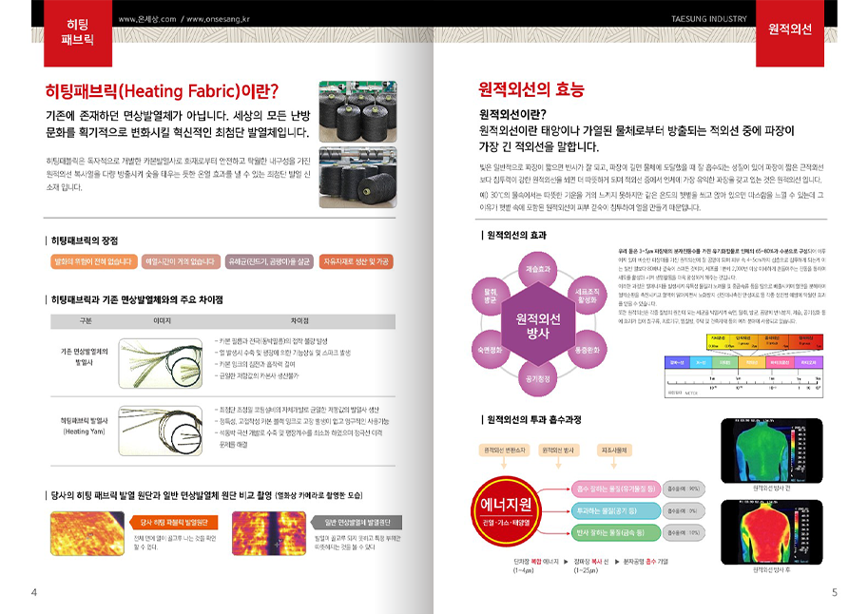
Task: Click the central 원적외선 방사 hexagon
Action: pos(539,324)
